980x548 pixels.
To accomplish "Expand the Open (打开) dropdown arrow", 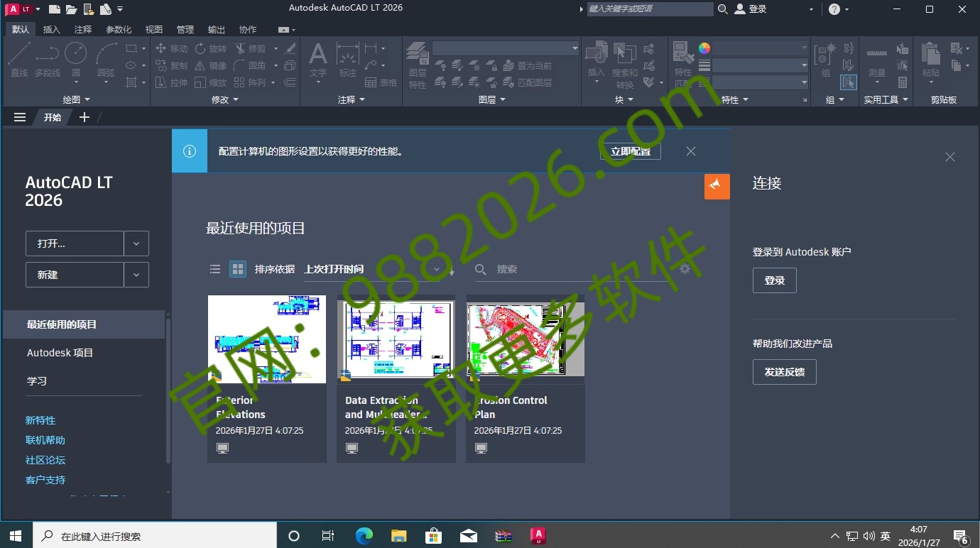I will (x=136, y=243).
